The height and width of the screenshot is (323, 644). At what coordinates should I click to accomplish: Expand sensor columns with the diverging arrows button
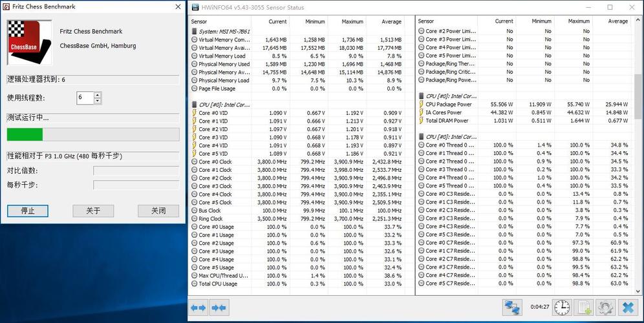click(x=199, y=307)
